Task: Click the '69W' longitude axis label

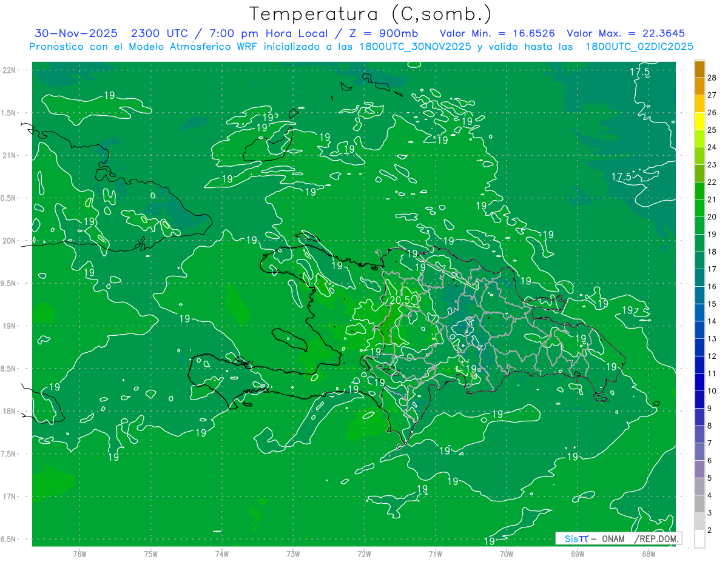Action: (x=578, y=554)
